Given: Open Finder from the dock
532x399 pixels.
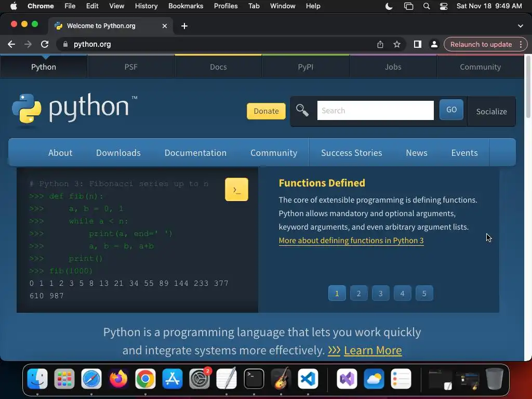Looking at the screenshot, I should click(x=37, y=379).
